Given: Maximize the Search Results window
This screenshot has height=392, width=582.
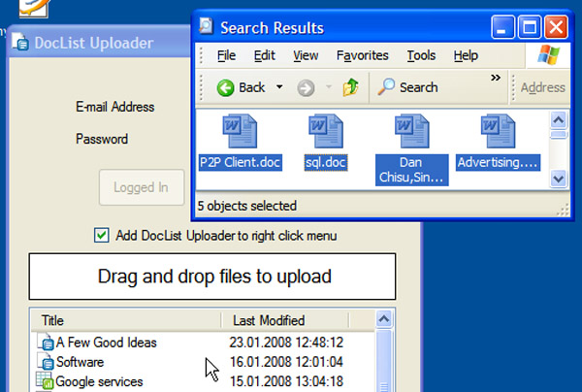Looking at the screenshot, I should (530, 27).
